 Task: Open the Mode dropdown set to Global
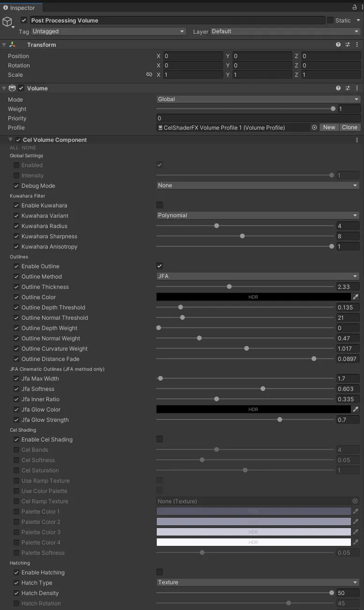(258, 99)
